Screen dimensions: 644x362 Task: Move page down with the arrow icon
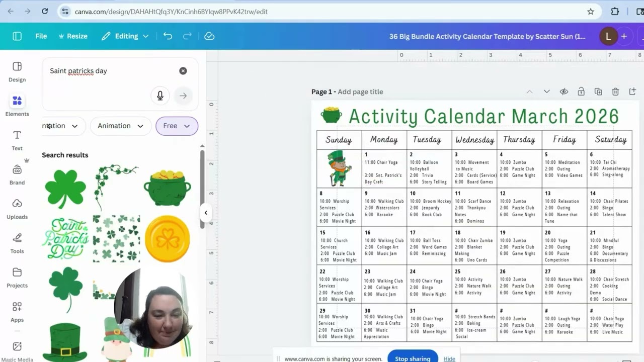tap(546, 92)
